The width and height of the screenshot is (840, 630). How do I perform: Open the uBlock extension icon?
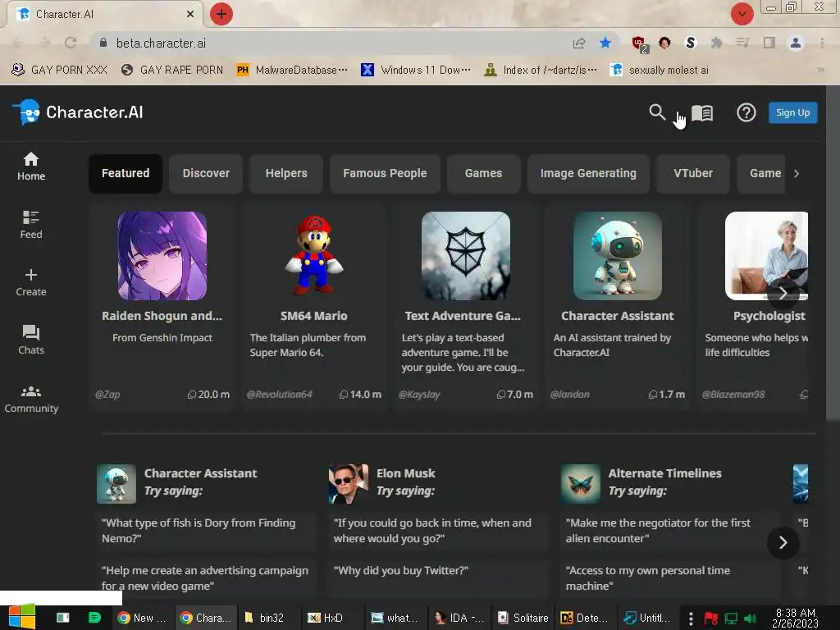[x=638, y=43]
